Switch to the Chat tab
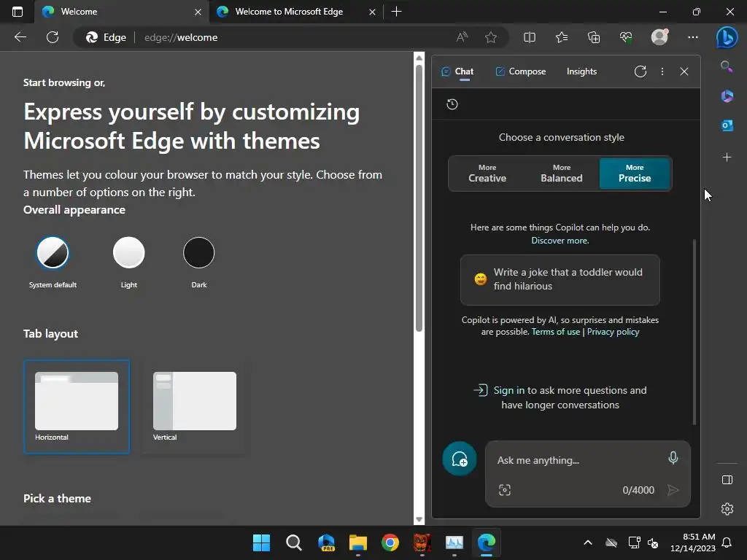The height and width of the screenshot is (560, 747). [x=457, y=71]
